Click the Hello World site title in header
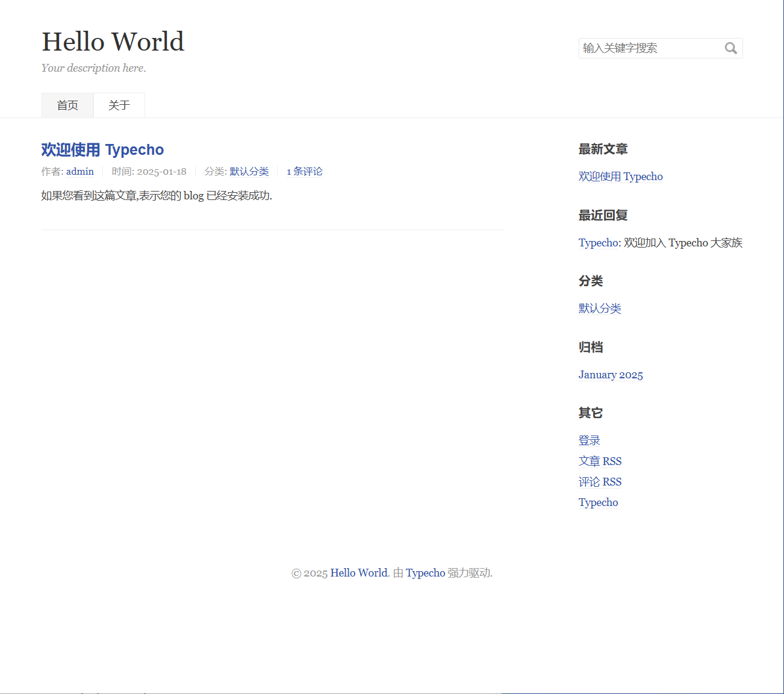 (113, 42)
